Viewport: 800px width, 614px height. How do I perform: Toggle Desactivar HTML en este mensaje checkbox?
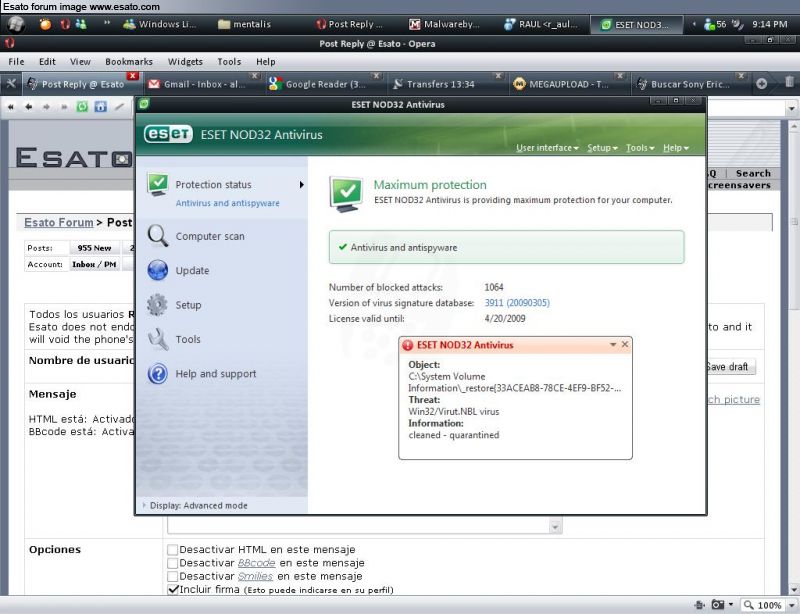coord(172,550)
